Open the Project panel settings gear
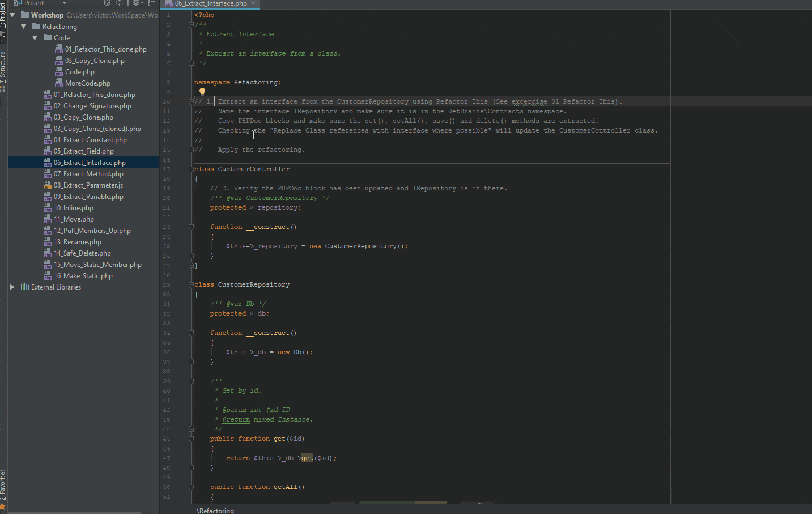The image size is (812, 514). tap(135, 3)
